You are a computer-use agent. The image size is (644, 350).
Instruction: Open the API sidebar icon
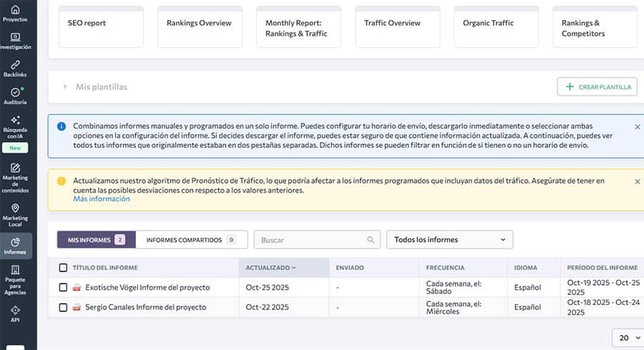tap(16, 314)
